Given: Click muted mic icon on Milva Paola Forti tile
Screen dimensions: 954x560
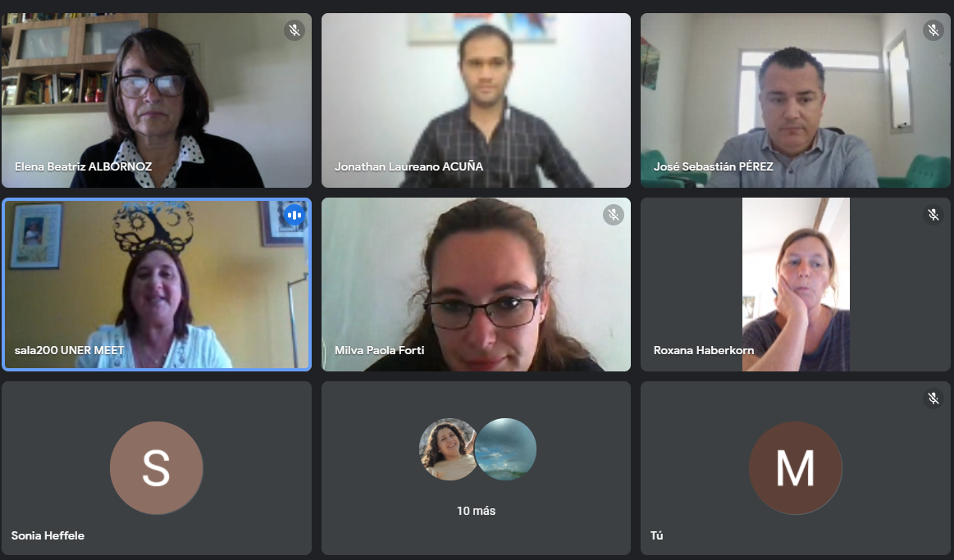Looking at the screenshot, I should 614,215.
